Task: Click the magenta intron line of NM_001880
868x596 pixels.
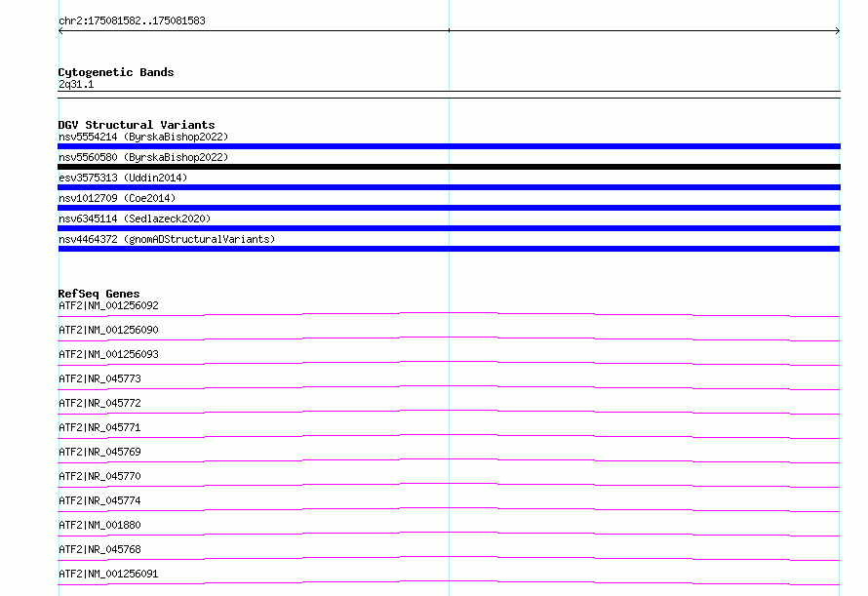Action: point(449,533)
